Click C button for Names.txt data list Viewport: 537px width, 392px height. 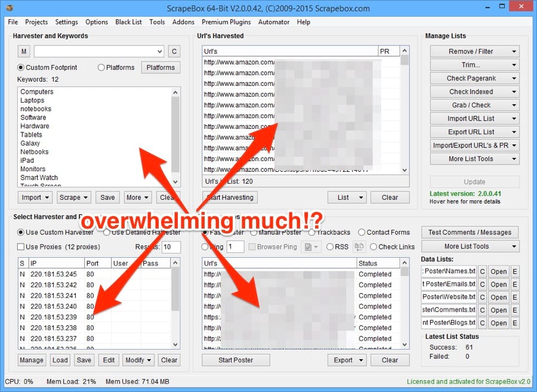(482, 271)
